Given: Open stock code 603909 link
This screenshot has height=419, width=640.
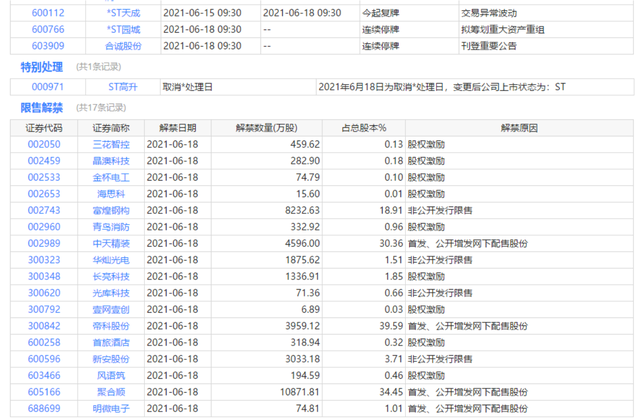Looking at the screenshot, I should click(x=48, y=46).
